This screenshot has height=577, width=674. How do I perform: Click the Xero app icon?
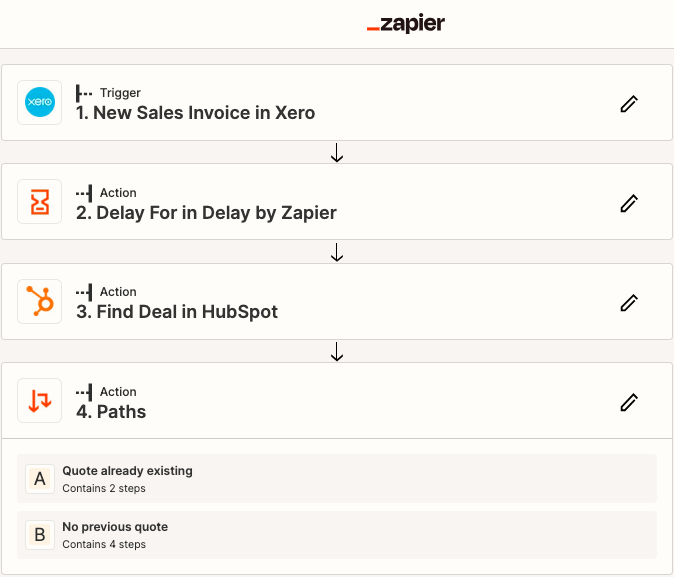[40, 103]
